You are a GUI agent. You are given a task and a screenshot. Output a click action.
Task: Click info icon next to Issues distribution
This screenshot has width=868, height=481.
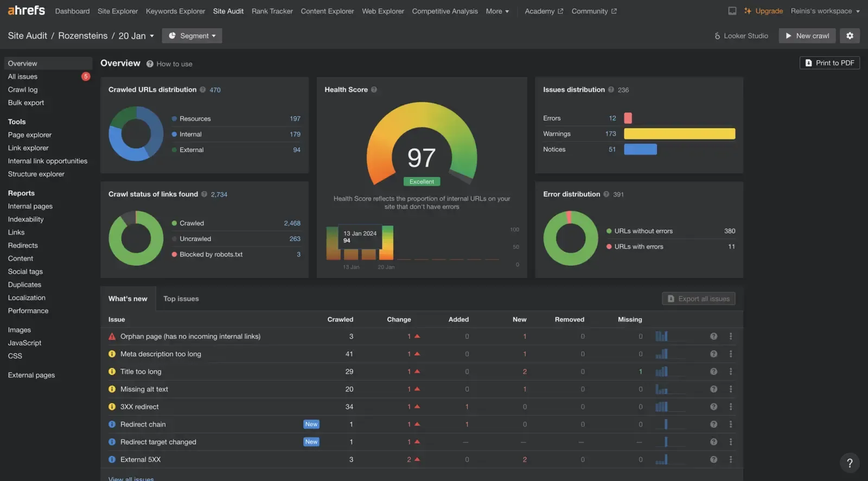pos(611,90)
